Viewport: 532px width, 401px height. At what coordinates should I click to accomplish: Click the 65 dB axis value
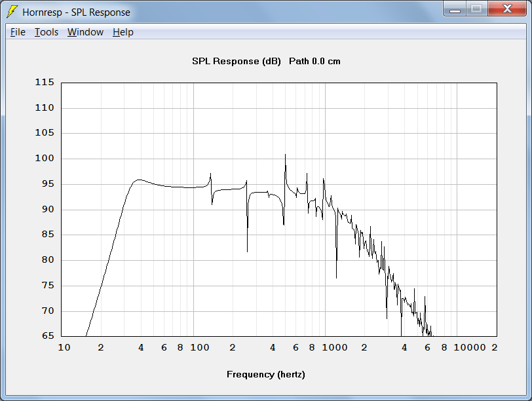tap(48, 336)
